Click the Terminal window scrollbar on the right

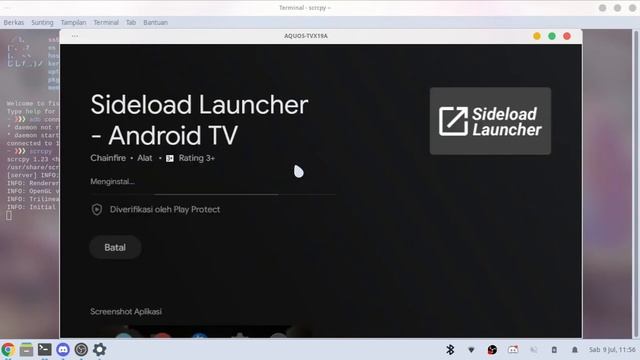(x=636, y=184)
